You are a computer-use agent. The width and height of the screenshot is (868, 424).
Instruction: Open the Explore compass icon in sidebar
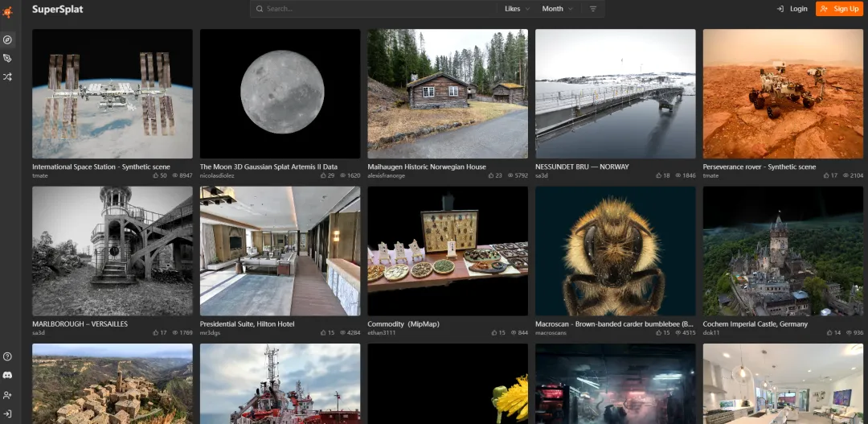(7, 39)
